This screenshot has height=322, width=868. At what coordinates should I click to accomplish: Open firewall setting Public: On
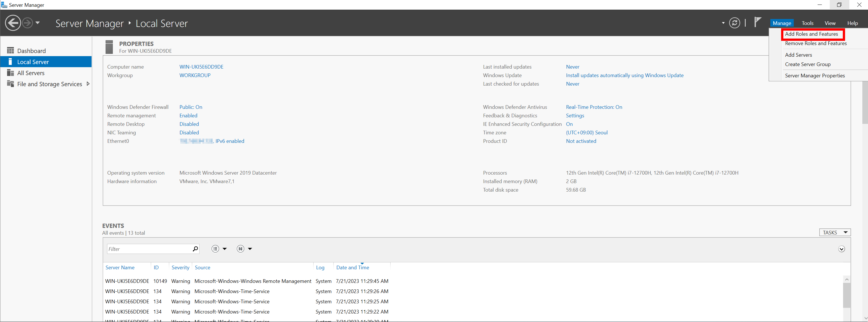[x=191, y=107]
